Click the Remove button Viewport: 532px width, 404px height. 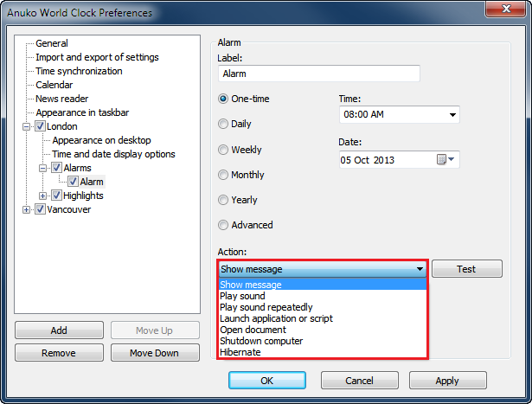pyautogui.click(x=58, y=353)
